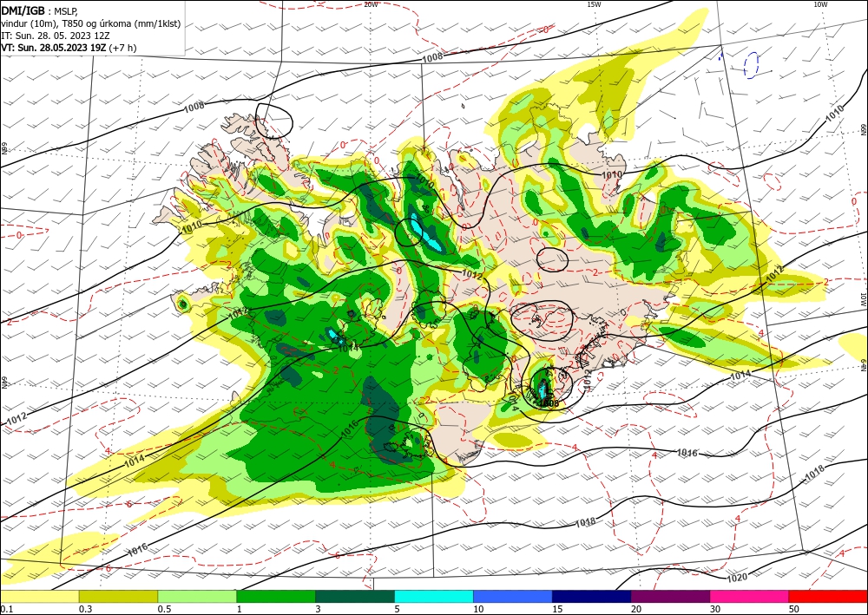Pick the pink 30–50 legend color
This screenshot has width=868, height=615.
750,596
